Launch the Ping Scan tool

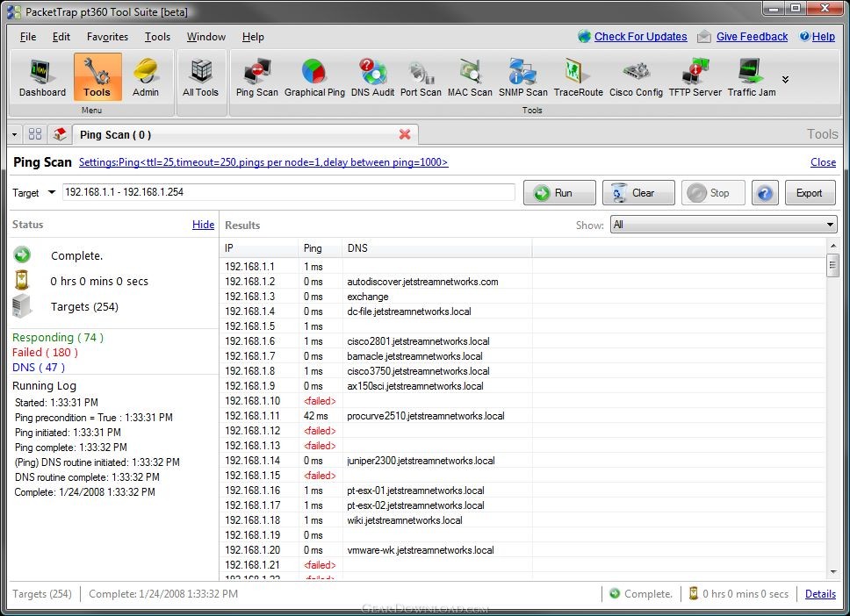coord(257,78)
